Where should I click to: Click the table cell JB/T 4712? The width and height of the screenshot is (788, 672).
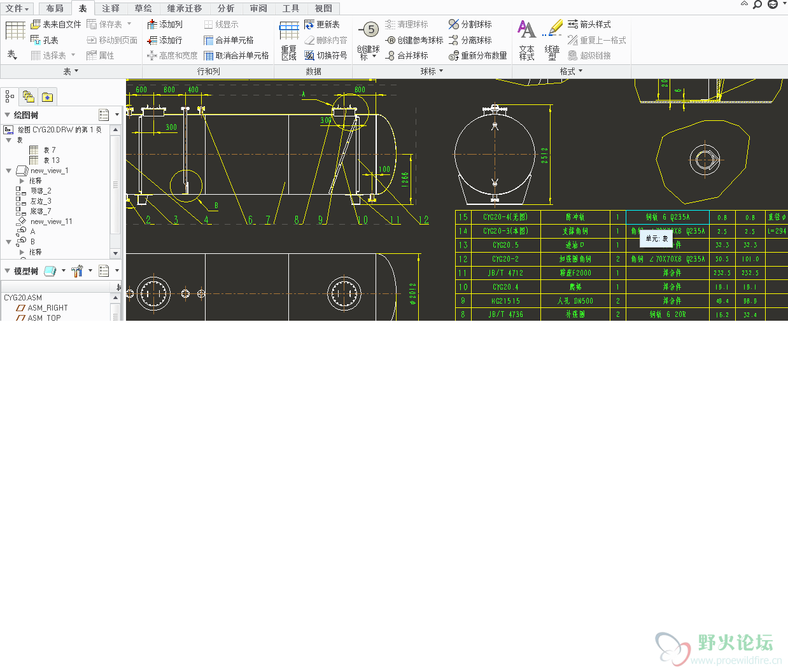[x=505, y=273]
